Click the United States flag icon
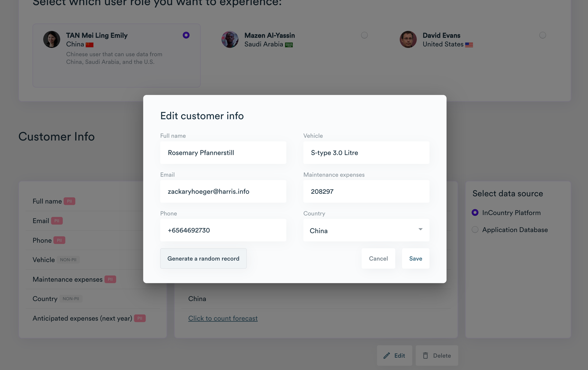 (x=469, y=45)
